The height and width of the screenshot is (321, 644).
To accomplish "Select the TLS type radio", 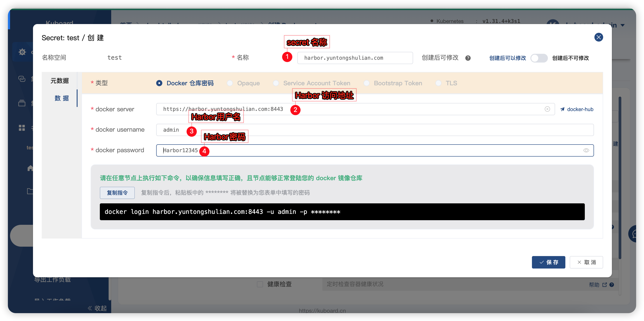I will pyautogui.click(x=438, y=83).
